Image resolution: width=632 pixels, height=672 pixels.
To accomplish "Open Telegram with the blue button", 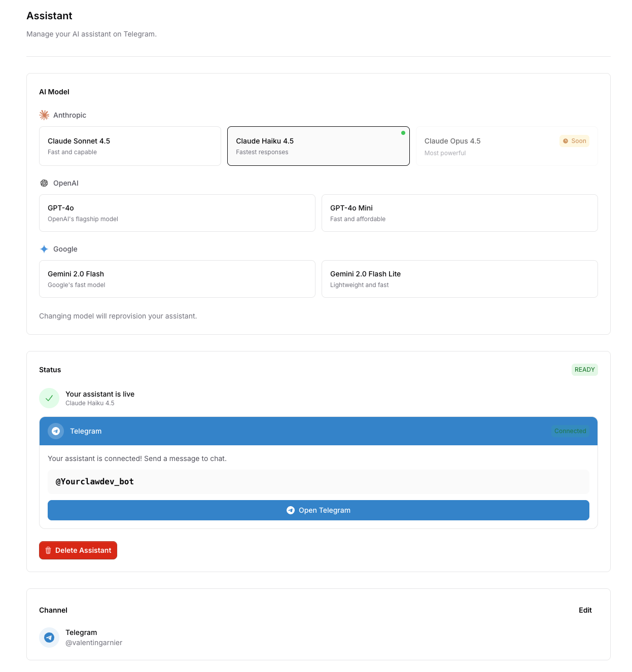I will (x=319, y=510).
